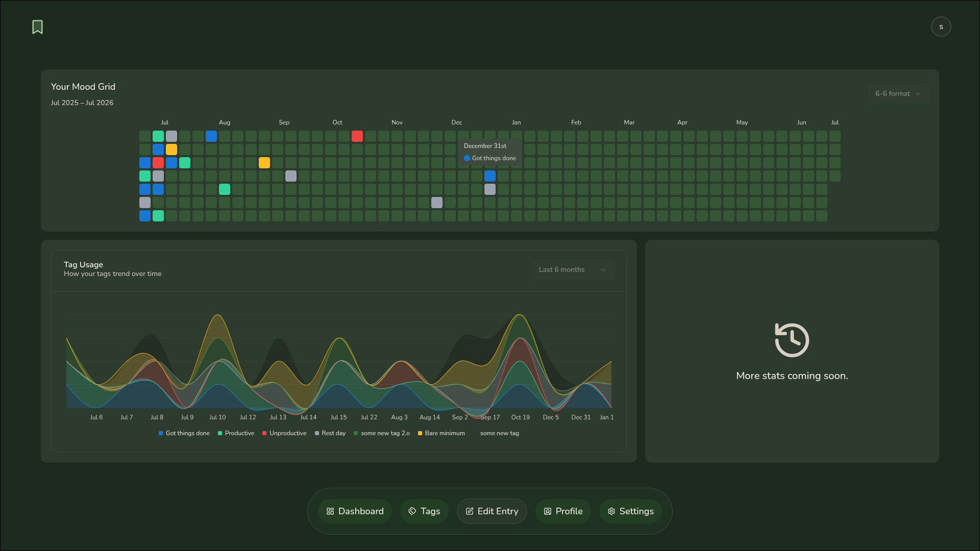Screen dimensions: 980x551
Task: Click the Tags label icon
Action: [412, 511]
